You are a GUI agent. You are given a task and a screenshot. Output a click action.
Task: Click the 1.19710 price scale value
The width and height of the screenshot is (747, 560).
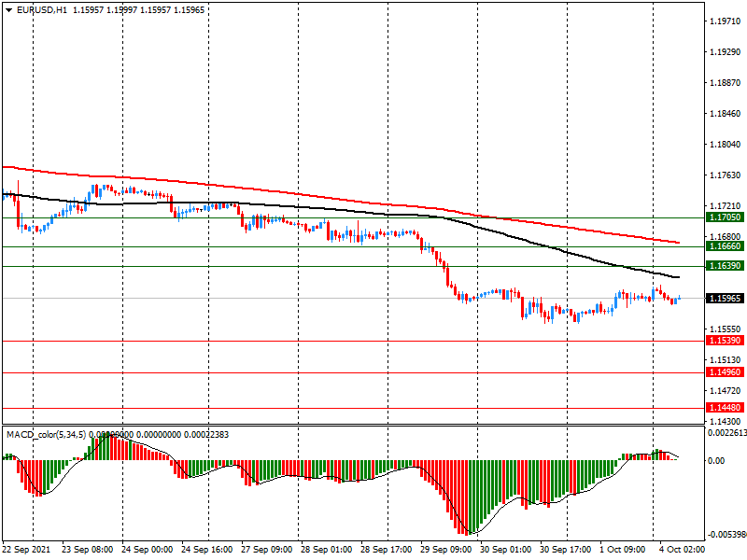point(726,21)
